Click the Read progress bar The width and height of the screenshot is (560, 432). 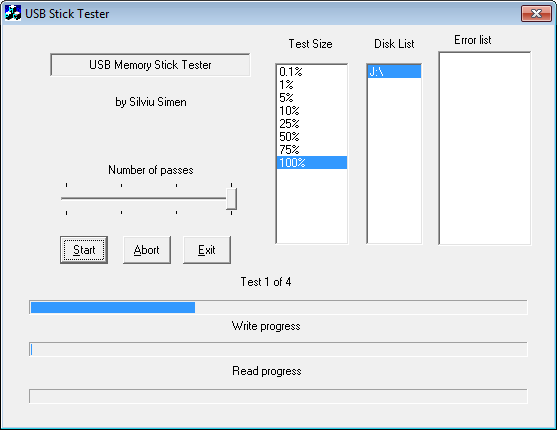tap(278, 396)
